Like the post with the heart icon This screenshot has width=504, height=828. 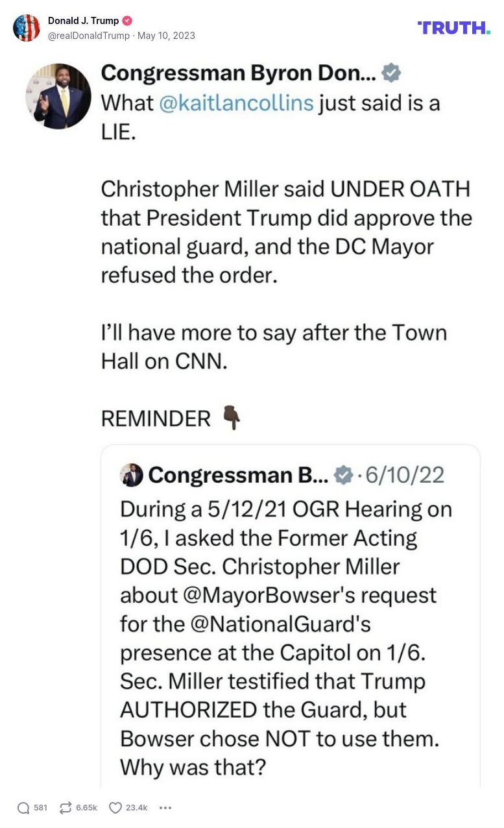pos(115,808)
